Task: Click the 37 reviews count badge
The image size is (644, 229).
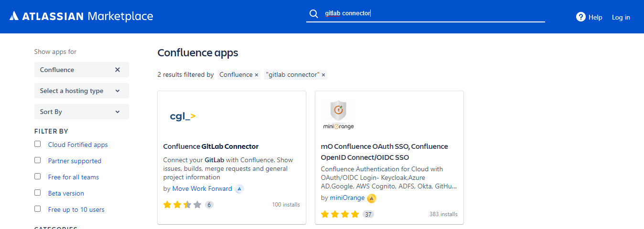Action: [x=368, y=214]
